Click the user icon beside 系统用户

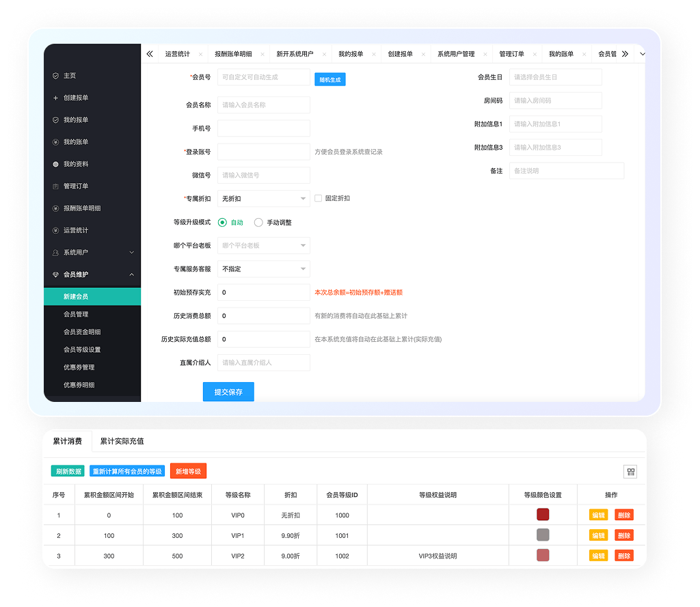[x=56, y=252]
